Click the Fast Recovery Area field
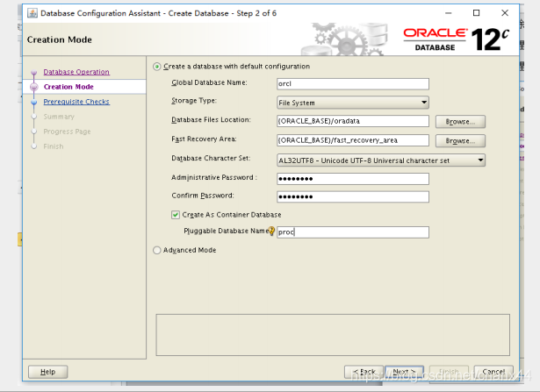Viewport: 540px width, 392px height. [x=353, y=140]
